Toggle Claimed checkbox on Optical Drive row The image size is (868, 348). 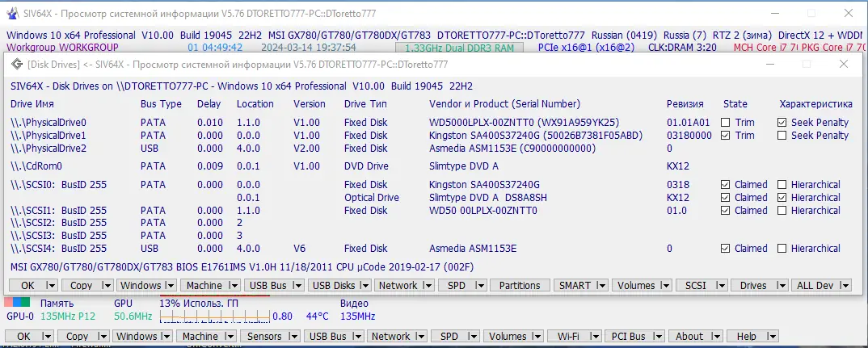point(726,198)
